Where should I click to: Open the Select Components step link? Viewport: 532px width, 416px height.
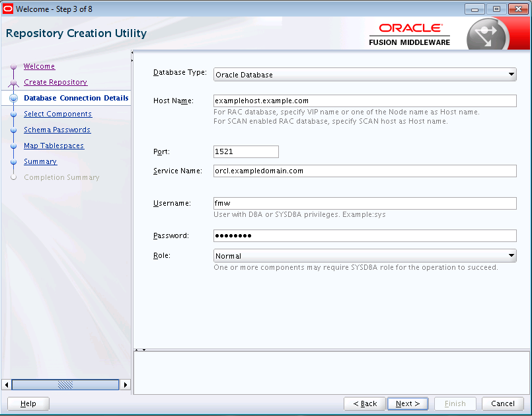pyautogui.click(x=57, y=114)
